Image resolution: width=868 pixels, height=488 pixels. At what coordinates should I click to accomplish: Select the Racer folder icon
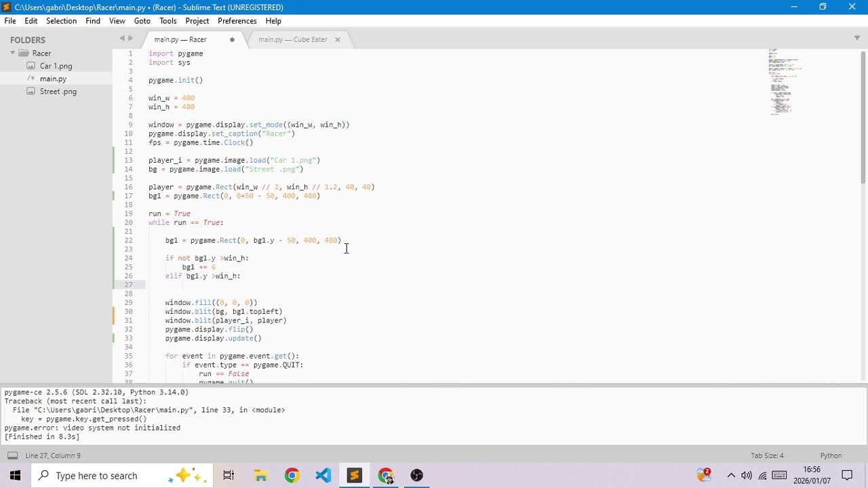(x=24, y=53)
